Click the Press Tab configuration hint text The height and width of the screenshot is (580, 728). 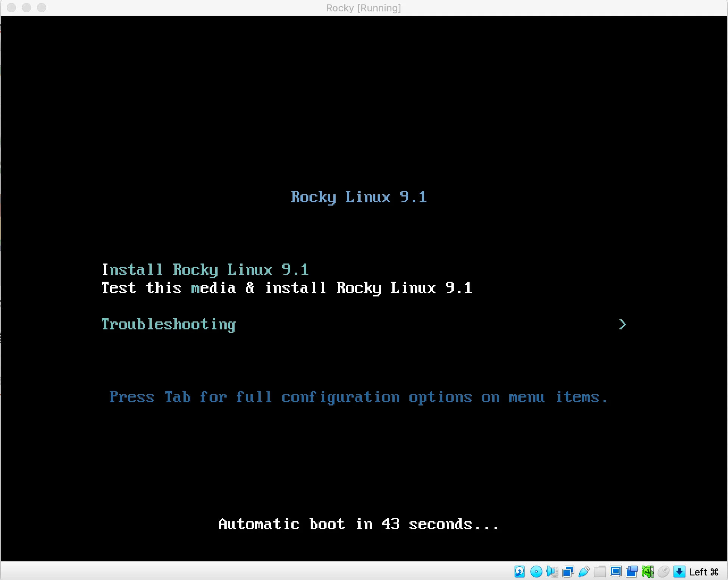click(358, 397)
